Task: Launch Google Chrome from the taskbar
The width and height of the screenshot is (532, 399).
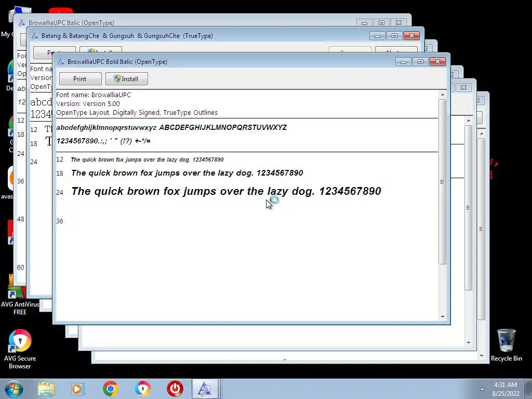Action: click(110, 389)
